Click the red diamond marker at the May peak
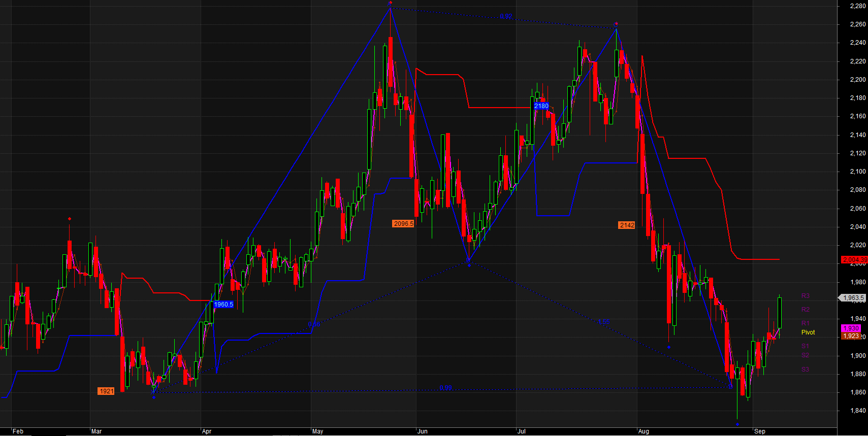This screenshot has height=436, width=868. point(390,3)
